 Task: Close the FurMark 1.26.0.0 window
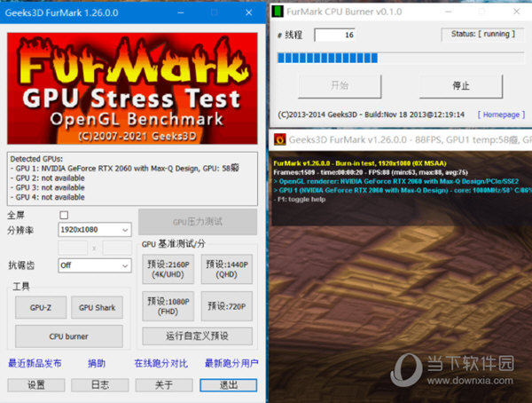(248, 12)
